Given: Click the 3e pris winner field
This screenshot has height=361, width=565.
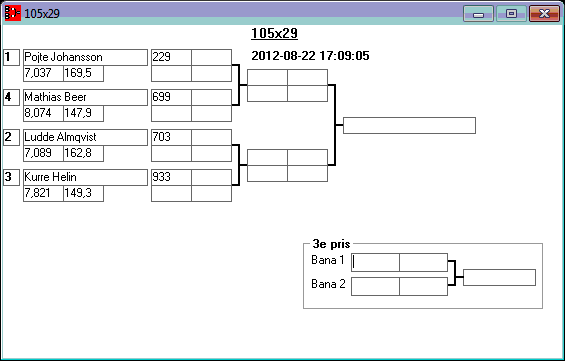Looking at the screenshot, I should 499,277.
